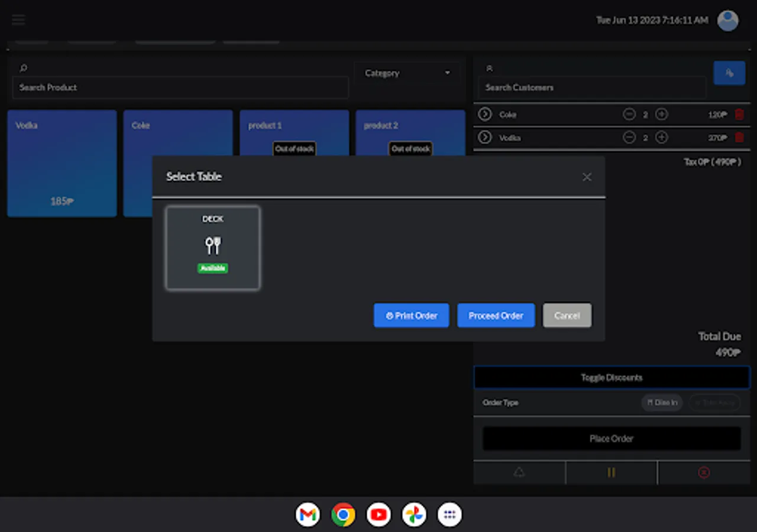Click the Print Order button
Image resolution: width=757 pixels, height=532 pixels.
coord(412,316)
